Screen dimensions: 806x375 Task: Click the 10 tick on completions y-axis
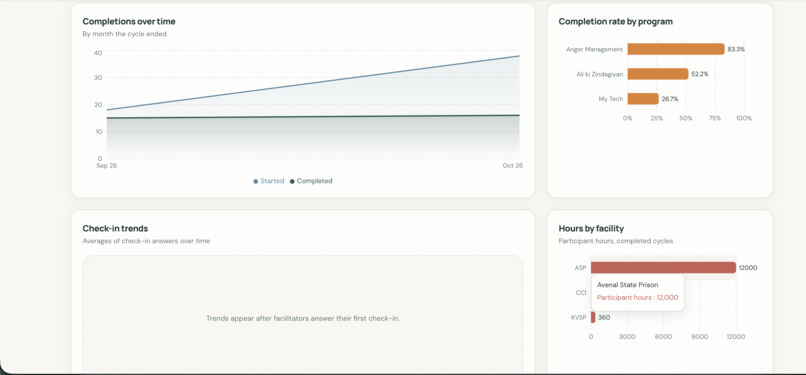point(98,132)
